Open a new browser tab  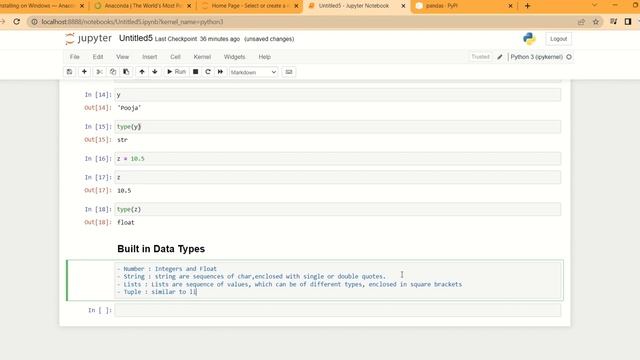tap(527, 6)
